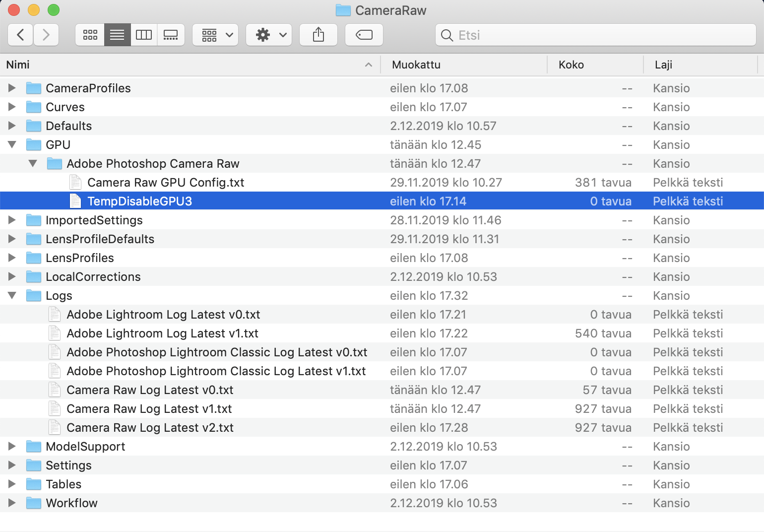Select Adobe Lightroom Log Latest v1.txt
This screenshot has height=532, width=764.
tap(162, 333)
